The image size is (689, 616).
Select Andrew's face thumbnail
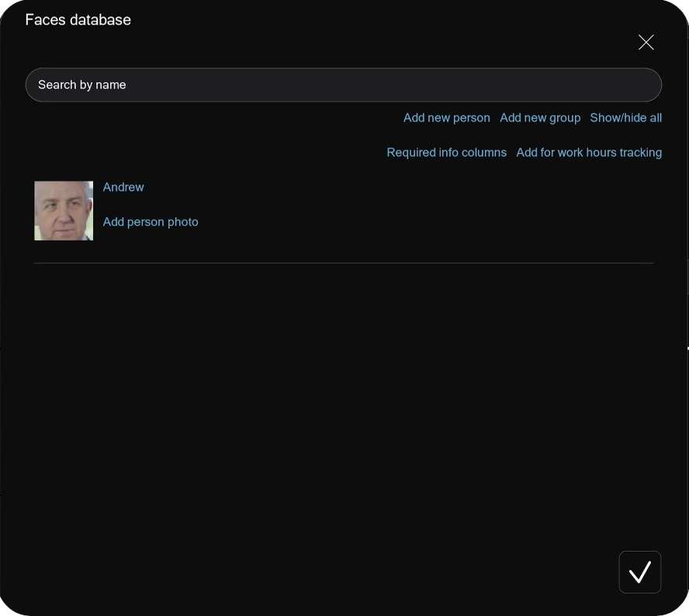[64, 211]
